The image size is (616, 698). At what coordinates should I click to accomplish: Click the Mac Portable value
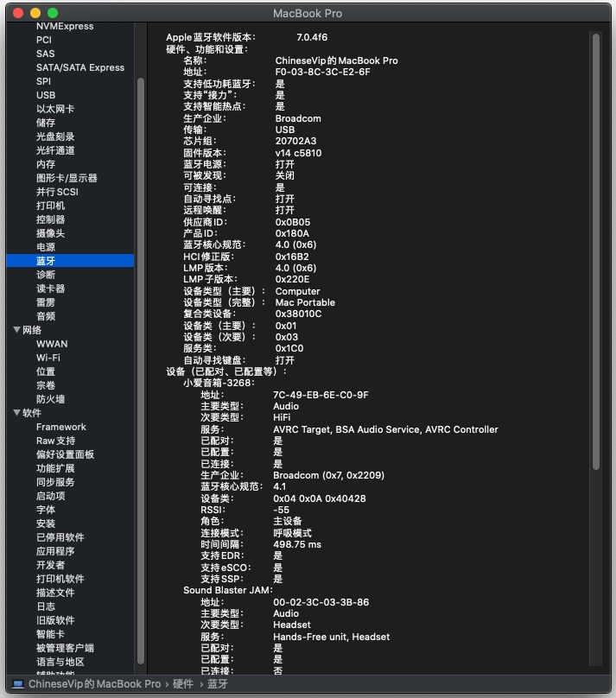[x=305, y=302]
